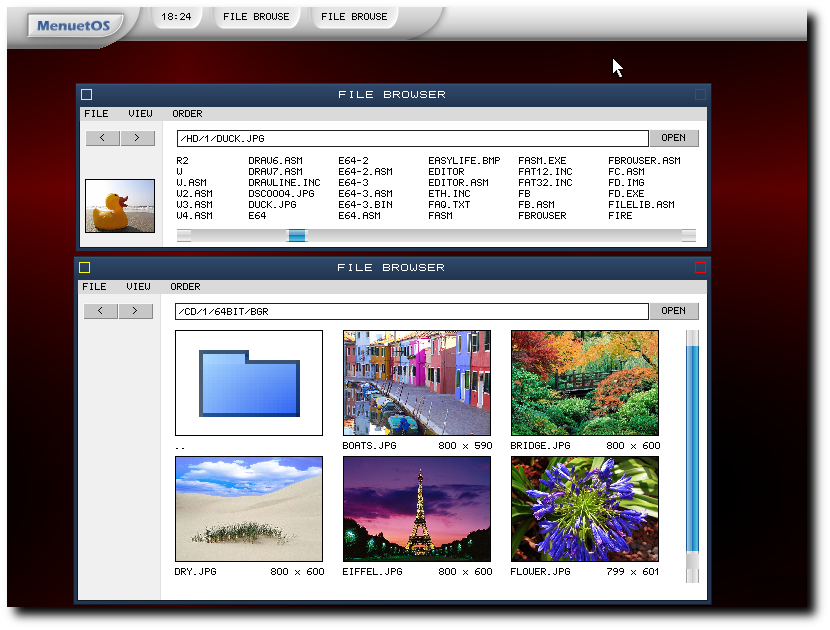The image size is (830, 630).
Task: Go back with the left arrow in the upper browser
Action: coord(103,138)
